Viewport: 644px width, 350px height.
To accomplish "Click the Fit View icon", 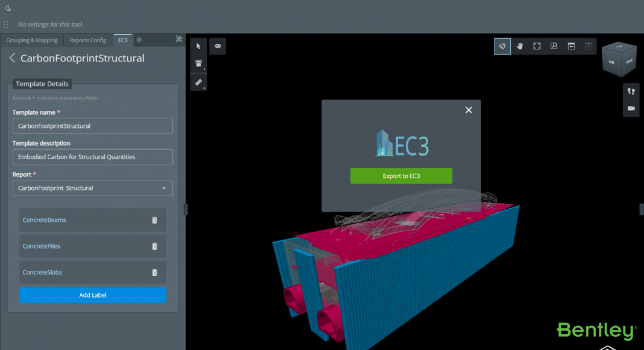I will pyautogui.click(x=537, y=46).
